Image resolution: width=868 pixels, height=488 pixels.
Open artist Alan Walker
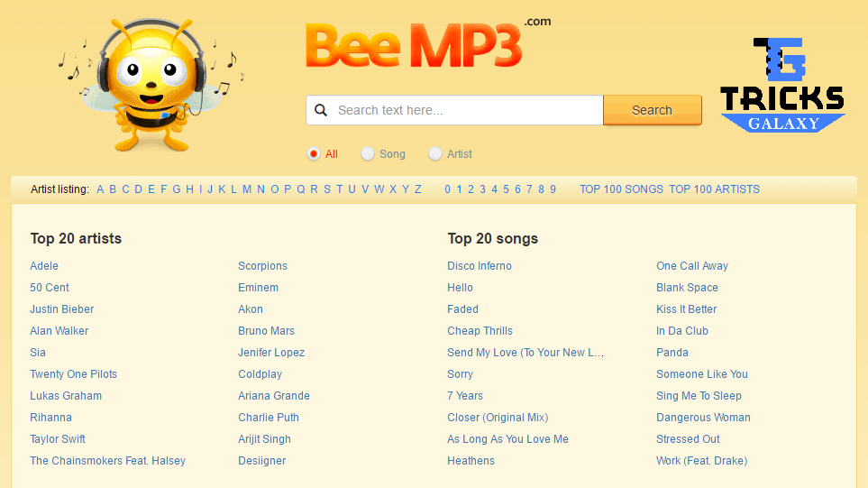[x=59, y=331]
